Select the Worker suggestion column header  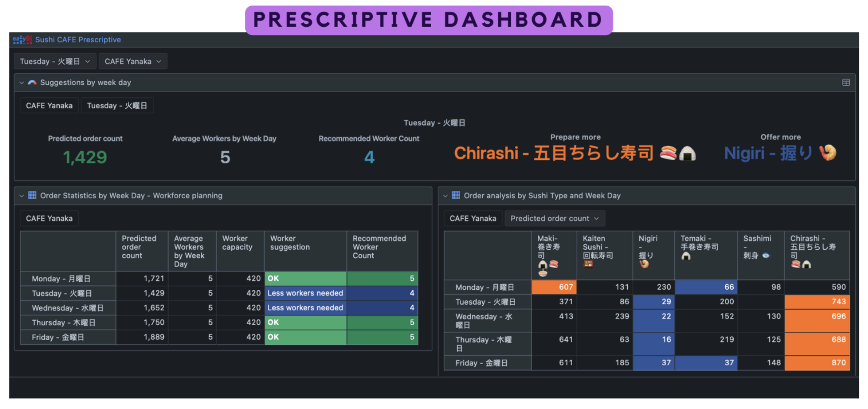[x=306, y=251]
